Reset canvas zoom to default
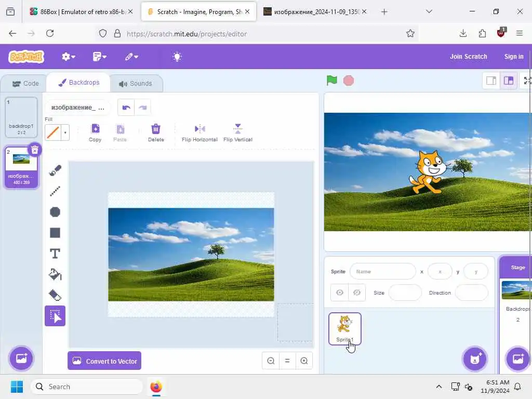Screen dimensions: 532x399 [287, 361]
